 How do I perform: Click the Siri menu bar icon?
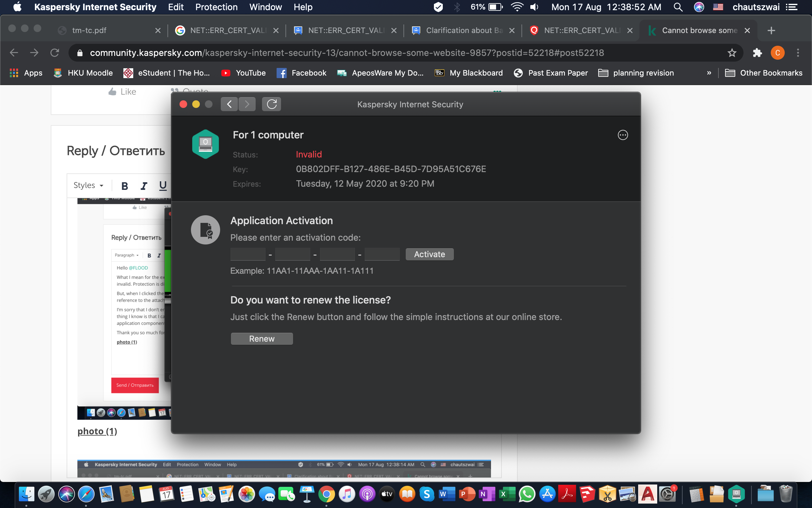click(x=698, y=7)
